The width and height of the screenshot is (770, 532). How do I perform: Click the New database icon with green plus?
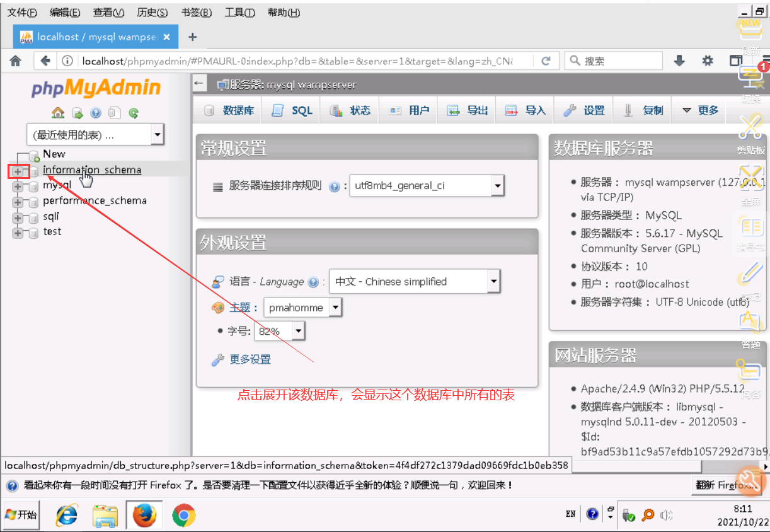pos(34,155)
